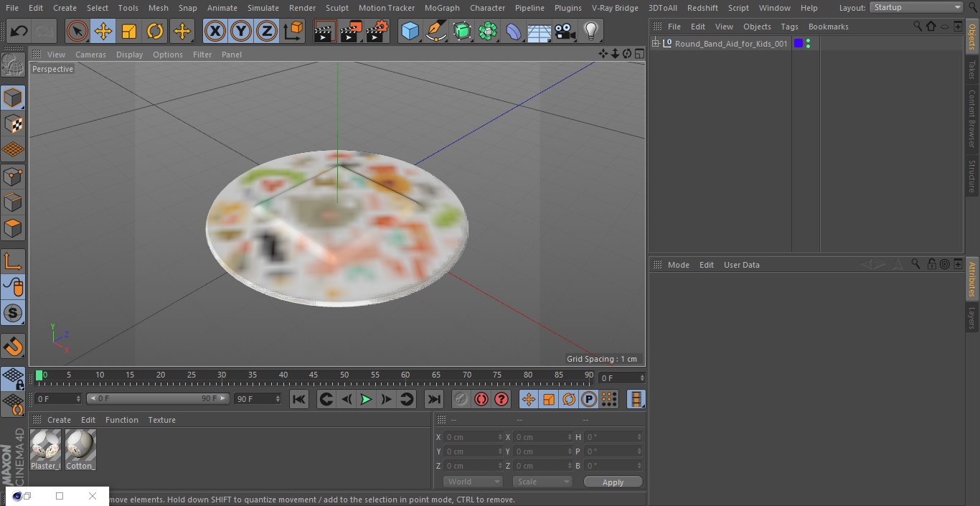This screenshot has height=506, width=980.
Task: Switch to Polygons mode
Action: coord(13,228)
